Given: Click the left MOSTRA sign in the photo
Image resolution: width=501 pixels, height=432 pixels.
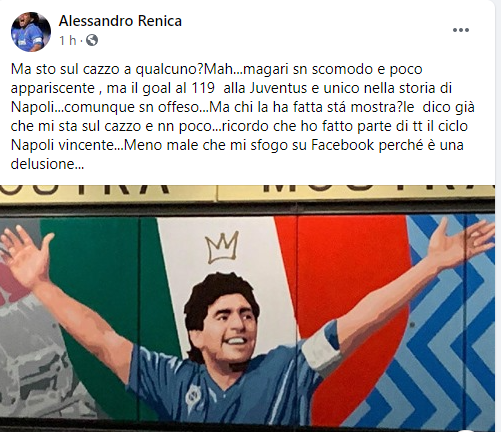Looking at the screenshot, I should (x=85, y=191).
